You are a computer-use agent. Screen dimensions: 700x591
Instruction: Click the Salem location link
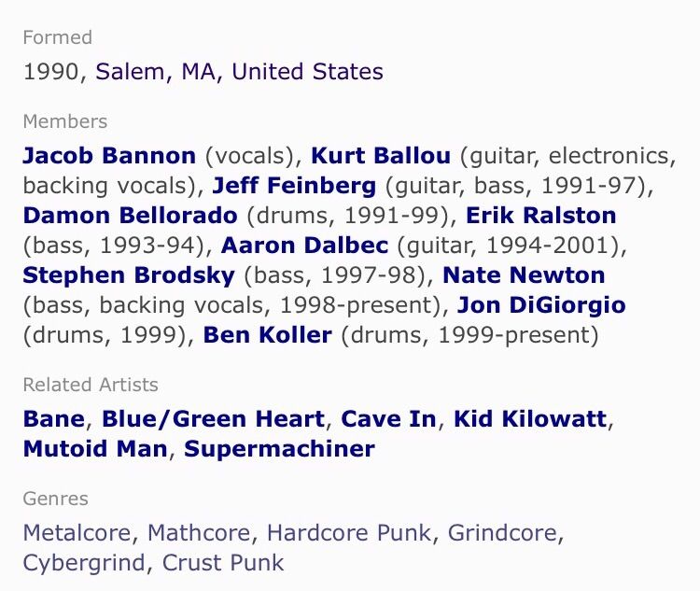tap(130, 72)
